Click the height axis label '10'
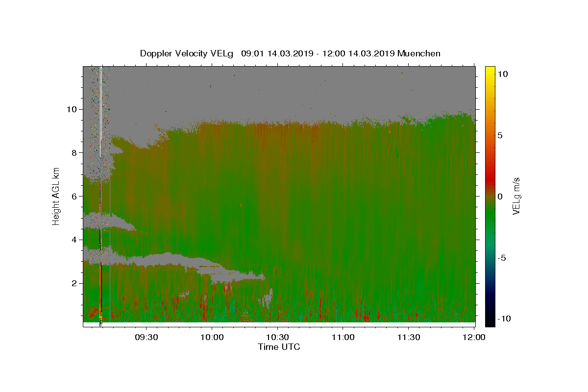Image resolution: width=588 pixels, height=392 pixels. [x=73, y=109]
